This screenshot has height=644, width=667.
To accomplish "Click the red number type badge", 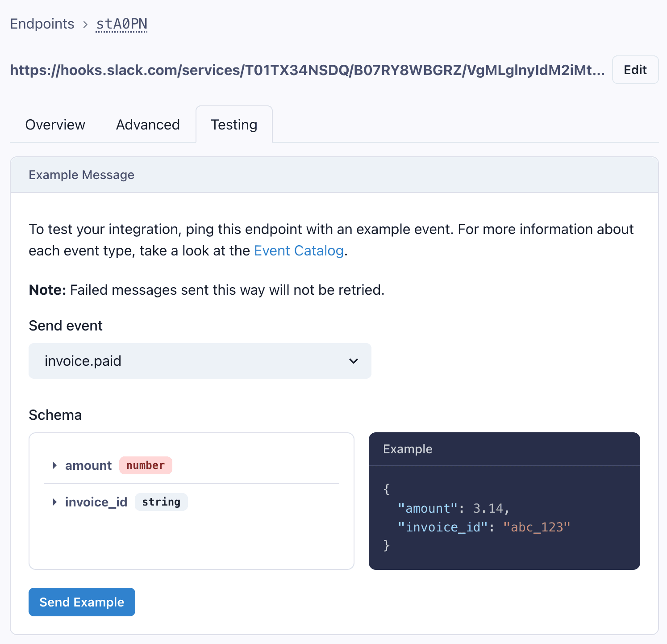I will click(146, 465).
